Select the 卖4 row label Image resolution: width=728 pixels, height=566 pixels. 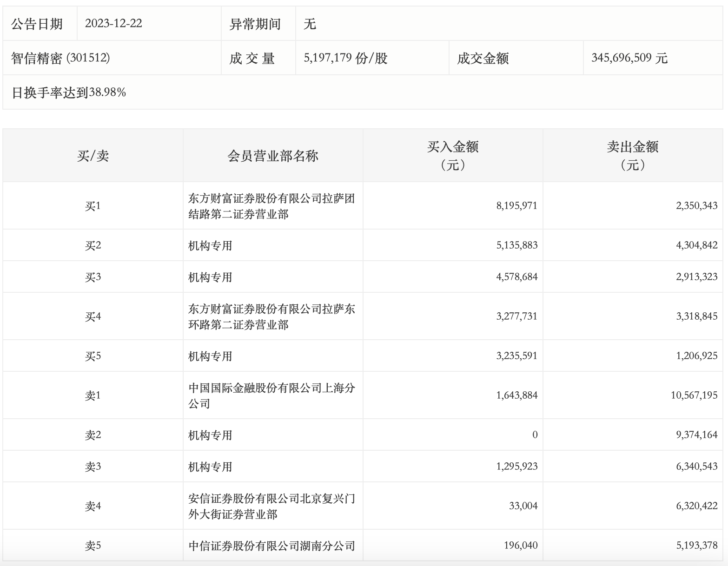(93, 506)
